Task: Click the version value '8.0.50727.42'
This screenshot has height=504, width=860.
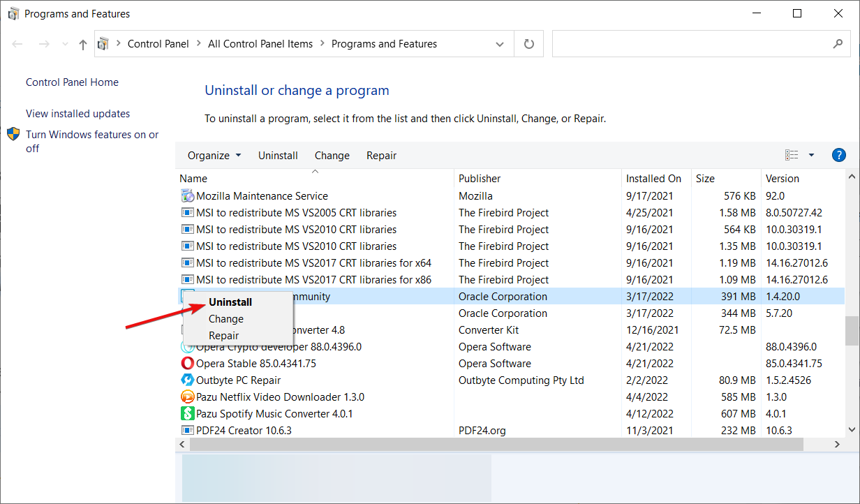Action: pyautogui.click(x=794, y=213)
